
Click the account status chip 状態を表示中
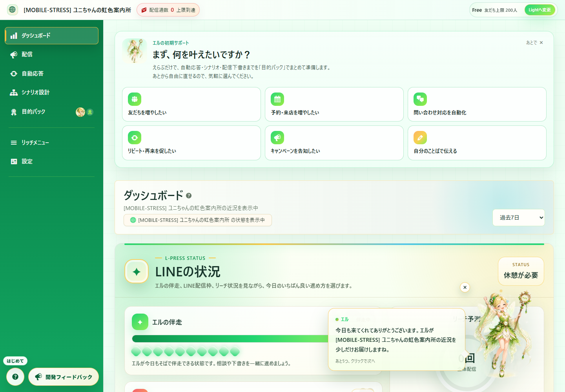pyautogui.click(x=198, y=220)
